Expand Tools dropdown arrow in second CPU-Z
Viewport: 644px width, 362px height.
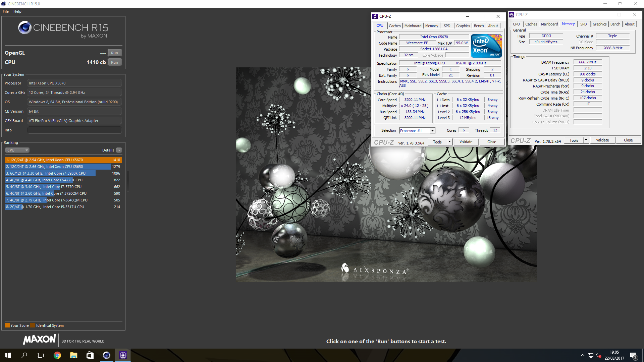[586, 140]
